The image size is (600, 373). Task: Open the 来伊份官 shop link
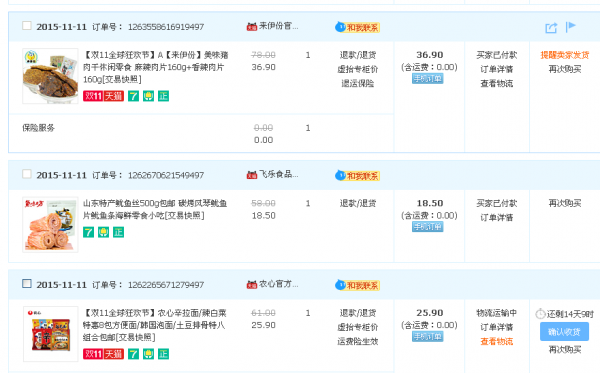pos(279,26)
